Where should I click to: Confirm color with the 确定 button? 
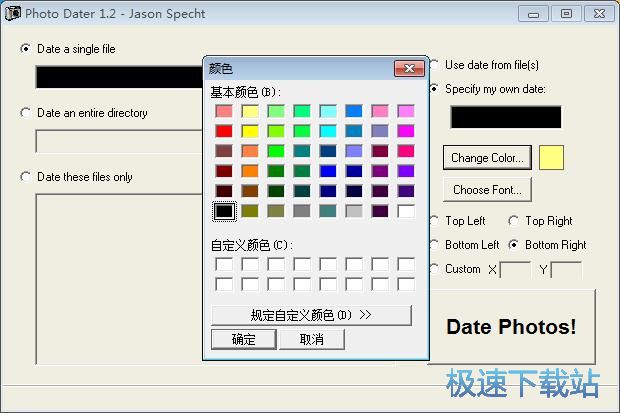click(243, 339)
